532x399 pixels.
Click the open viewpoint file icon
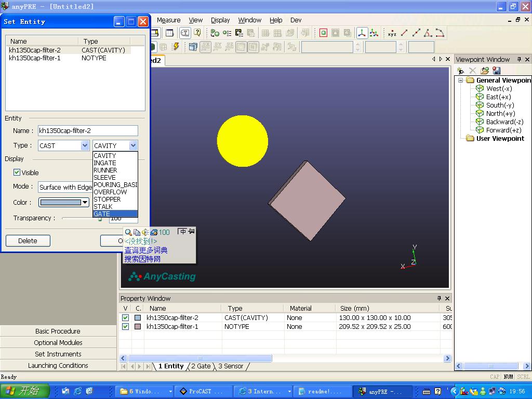click(485, 71)
